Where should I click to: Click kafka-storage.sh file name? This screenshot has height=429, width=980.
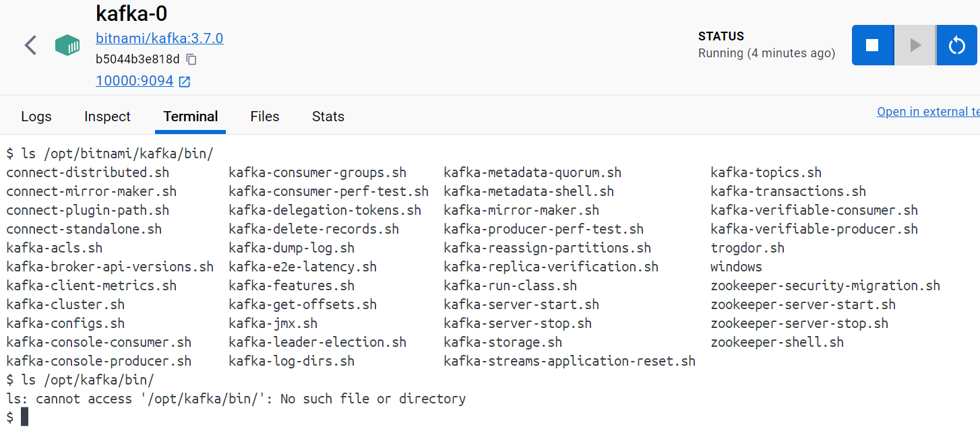click(x=503, y=342)
